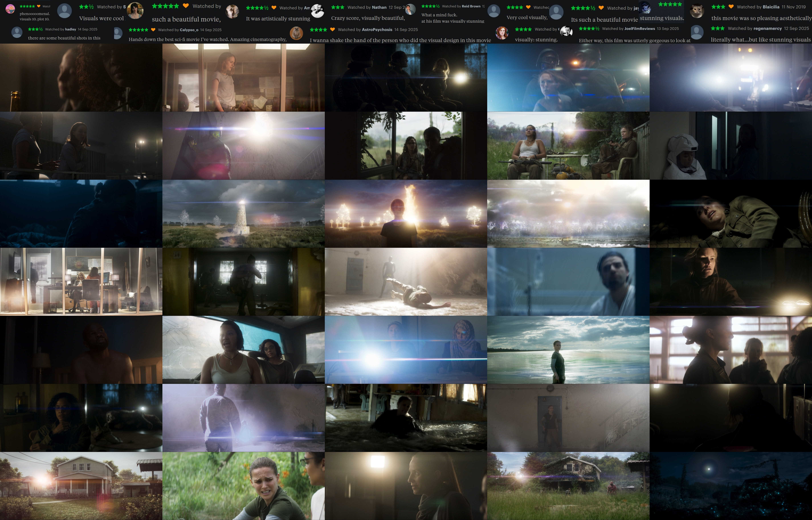Click the five-star rating on Calypso_o's review
The height and width of the screenshot is (520, 812).
click(x=138, y=30)
